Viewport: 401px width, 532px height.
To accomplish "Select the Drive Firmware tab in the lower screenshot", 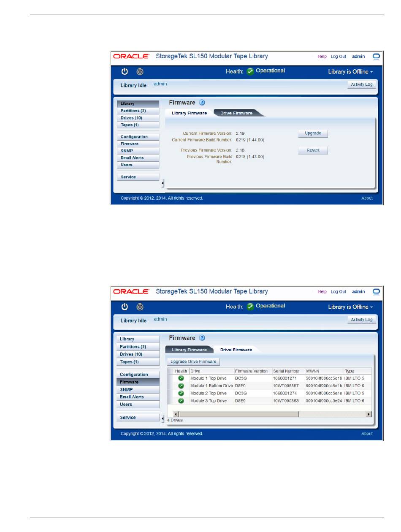I will [x=236, y=350].
